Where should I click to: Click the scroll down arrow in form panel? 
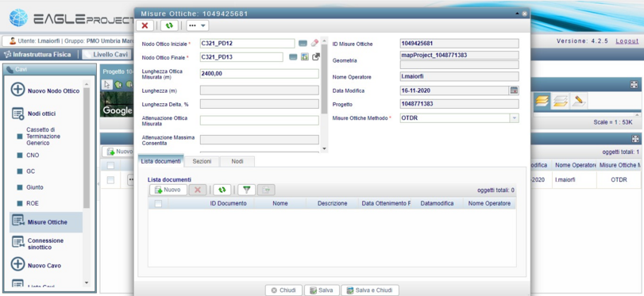coord(325,149)
